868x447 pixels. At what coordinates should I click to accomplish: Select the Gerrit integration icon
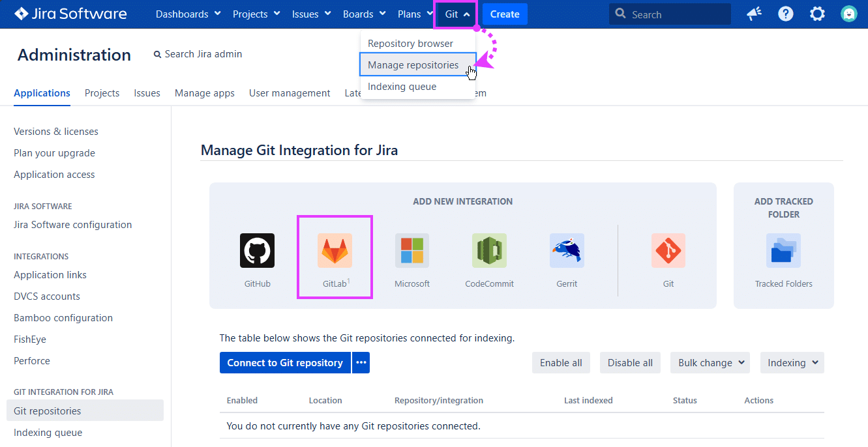tap(567, 251)
